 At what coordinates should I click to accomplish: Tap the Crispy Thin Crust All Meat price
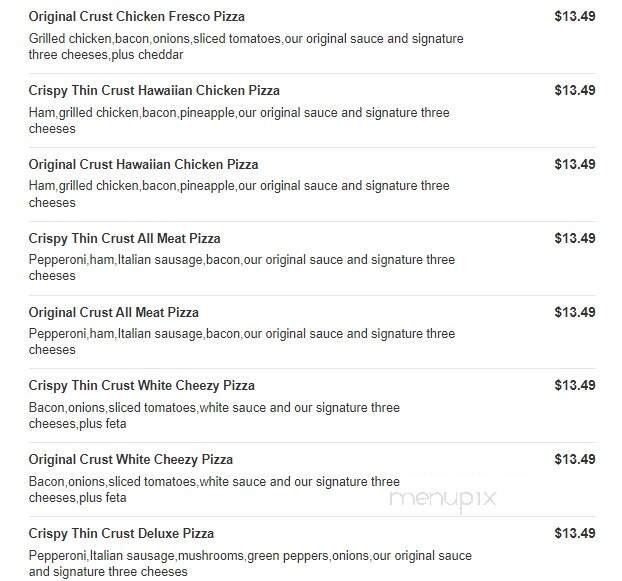tap(574, 238)
